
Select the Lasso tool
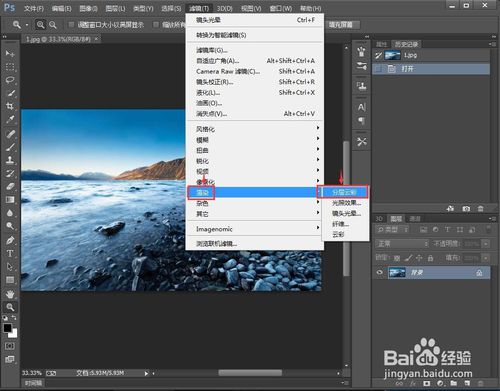10,80
